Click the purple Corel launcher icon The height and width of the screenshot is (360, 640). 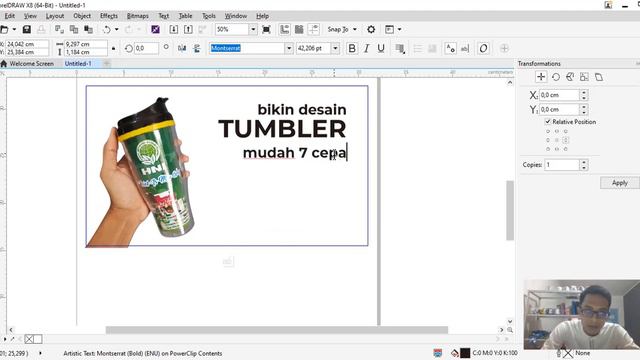click(x=155, y=29)
